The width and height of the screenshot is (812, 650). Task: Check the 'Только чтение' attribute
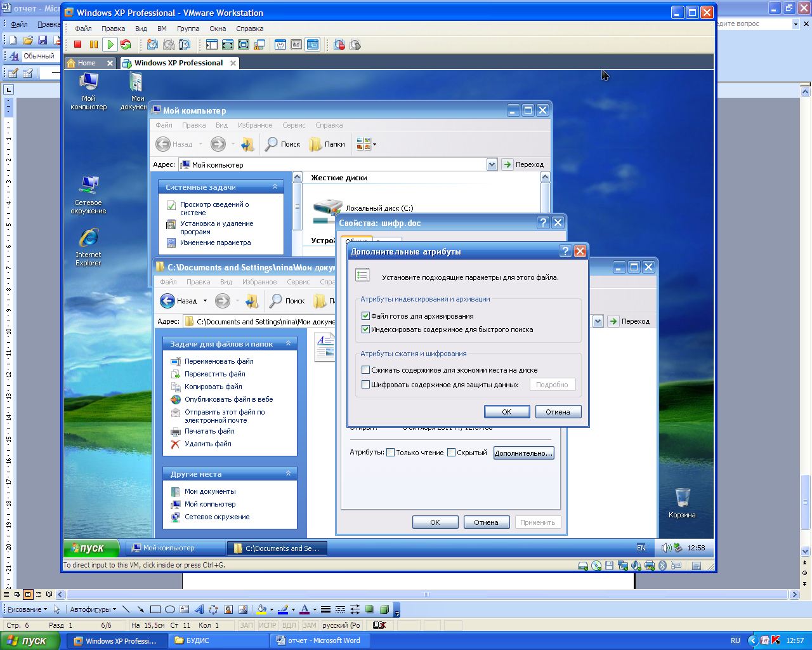[x=391, y=453]
